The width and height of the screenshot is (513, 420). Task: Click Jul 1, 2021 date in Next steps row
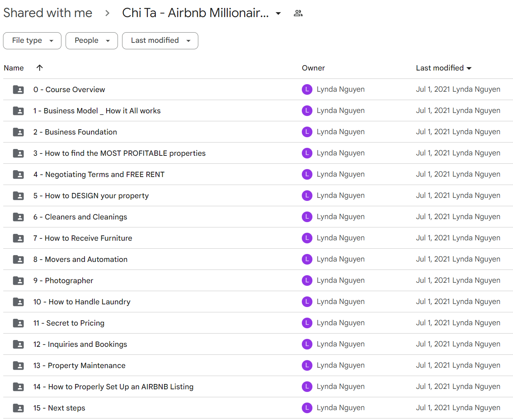pyautogui.click(x=433, y=408)
